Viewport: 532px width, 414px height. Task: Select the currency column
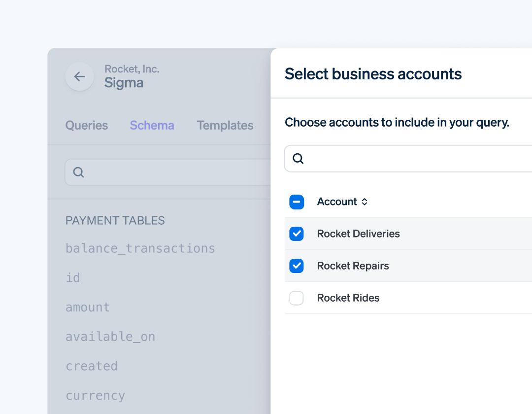[96, 396]
